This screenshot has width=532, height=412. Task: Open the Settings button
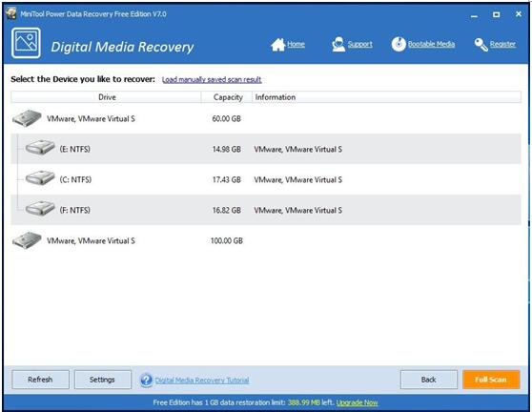pos(102,380)
